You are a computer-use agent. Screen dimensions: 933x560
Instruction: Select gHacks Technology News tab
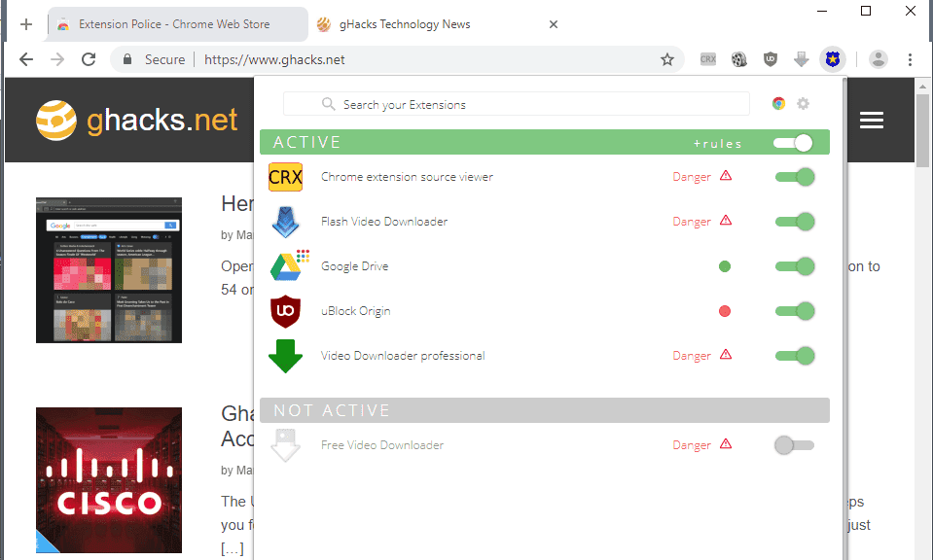tap(405, 24)
